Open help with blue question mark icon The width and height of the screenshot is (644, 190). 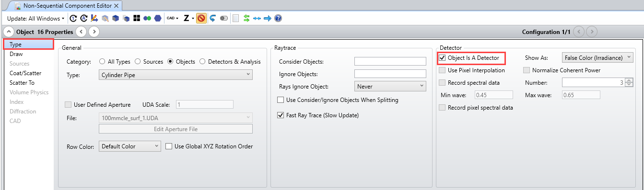[x=278, y=18]
